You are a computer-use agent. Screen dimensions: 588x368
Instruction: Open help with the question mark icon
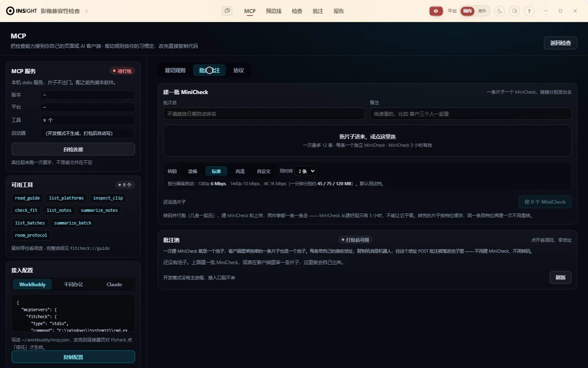click(529, 11)
